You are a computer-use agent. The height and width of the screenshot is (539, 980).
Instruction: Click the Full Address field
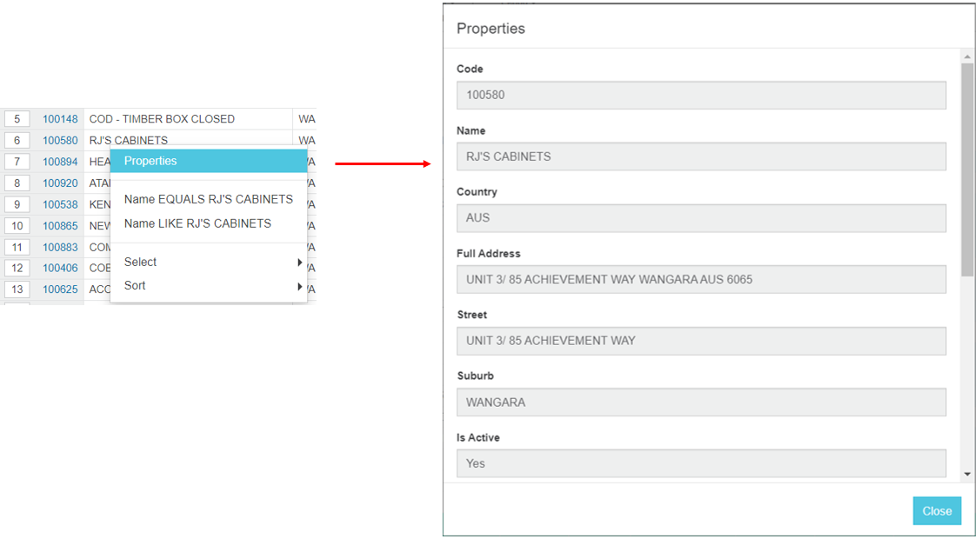coord(701,279)
